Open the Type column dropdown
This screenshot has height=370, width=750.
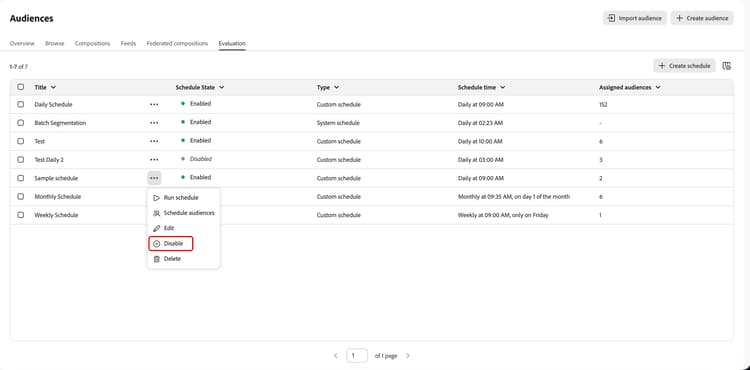point(336,87)
